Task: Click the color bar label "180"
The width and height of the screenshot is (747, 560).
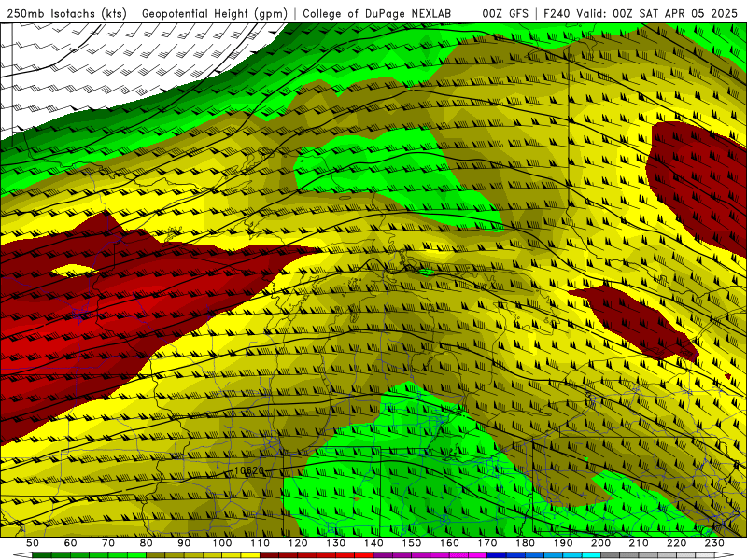Action: (525, 543)
